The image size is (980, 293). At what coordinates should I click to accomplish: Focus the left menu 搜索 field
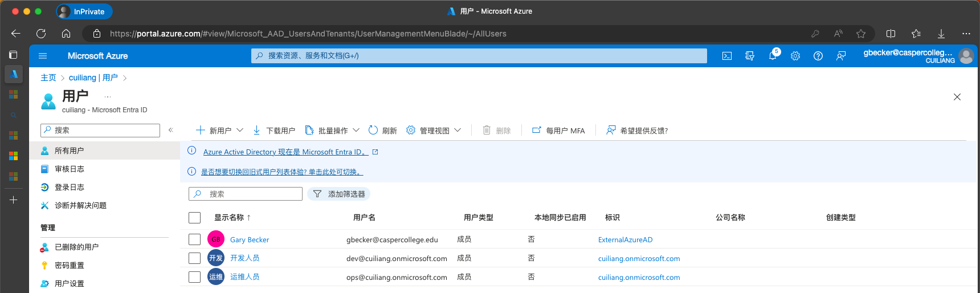(100, 131)
